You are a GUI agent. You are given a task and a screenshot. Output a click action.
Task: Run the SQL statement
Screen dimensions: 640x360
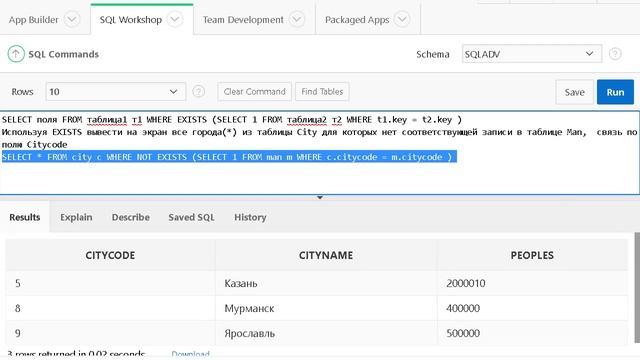(615, 92)
